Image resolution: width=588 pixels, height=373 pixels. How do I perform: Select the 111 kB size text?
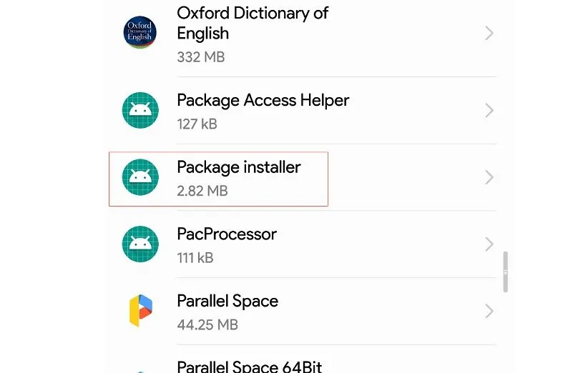pos(195,258)
